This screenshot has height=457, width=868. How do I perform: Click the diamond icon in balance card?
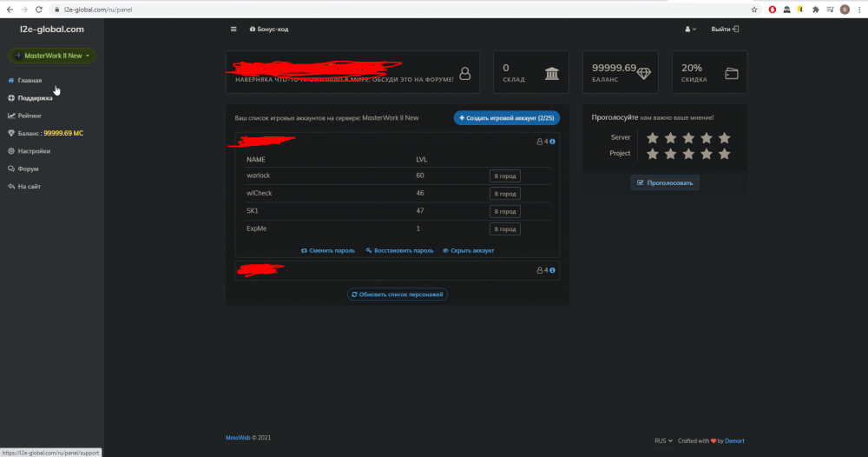643,74
